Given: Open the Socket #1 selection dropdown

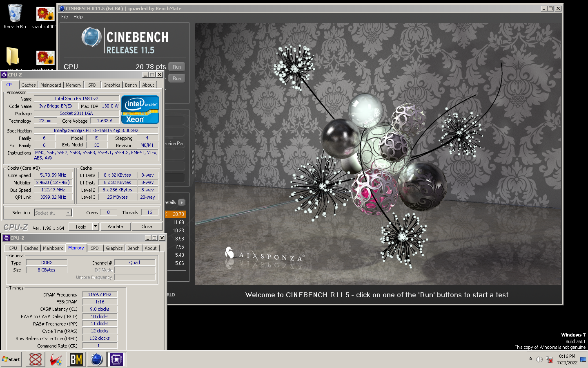Looking at the screenshot, I should click(69, 213).
